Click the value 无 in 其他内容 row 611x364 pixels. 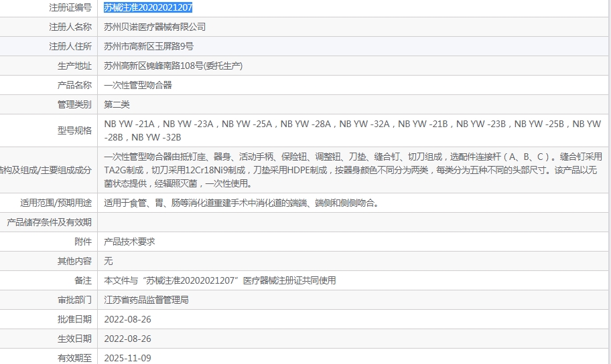click(109, 261)
